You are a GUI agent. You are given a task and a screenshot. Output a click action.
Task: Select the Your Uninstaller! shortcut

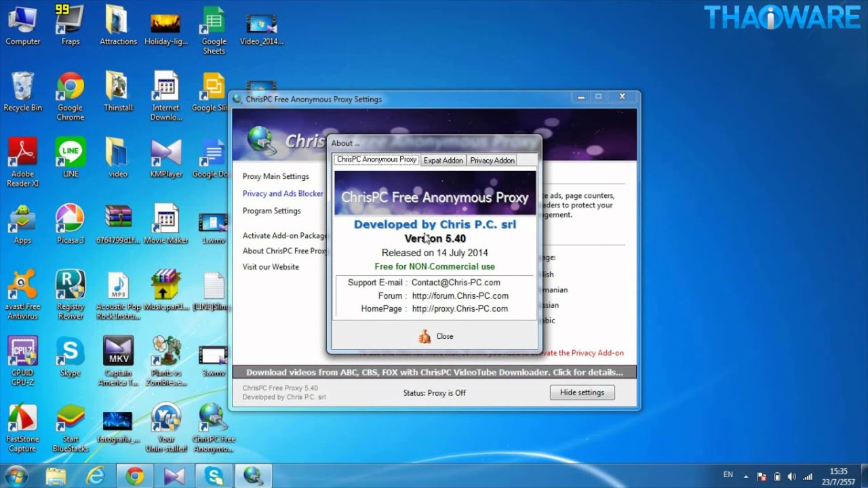tap(166, 428)
